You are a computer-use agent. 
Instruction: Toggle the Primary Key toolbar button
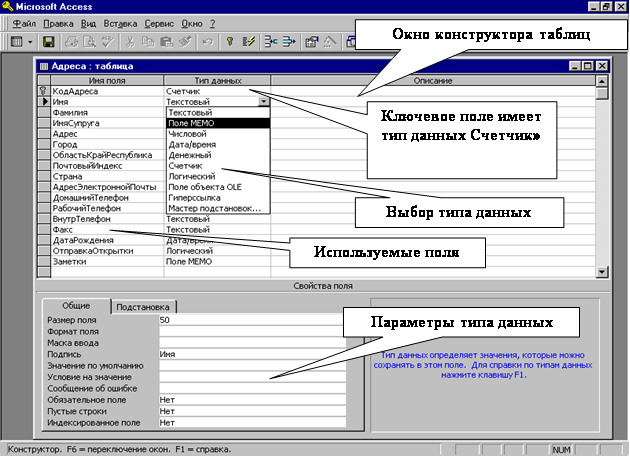(x=229, y=42)
